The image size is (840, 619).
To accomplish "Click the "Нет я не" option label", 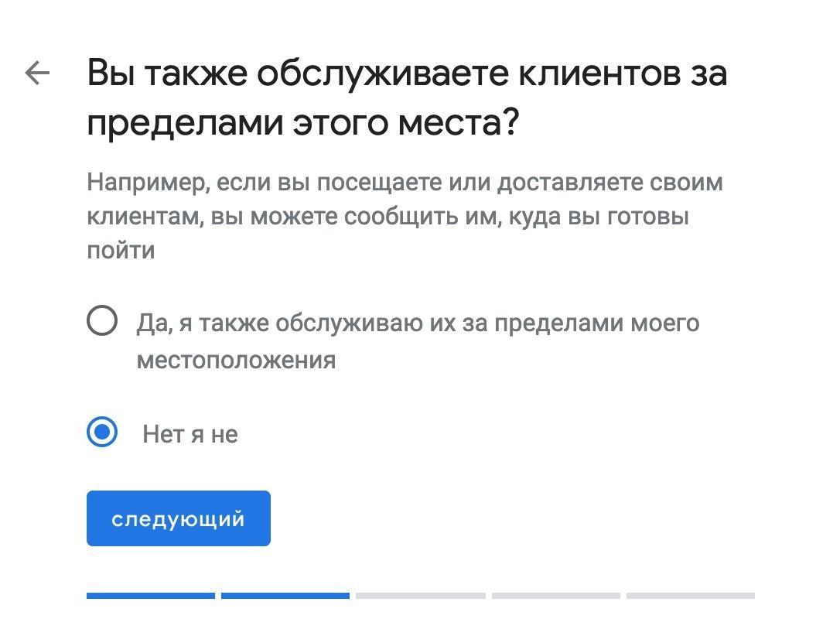I will (x=190, y=434).
